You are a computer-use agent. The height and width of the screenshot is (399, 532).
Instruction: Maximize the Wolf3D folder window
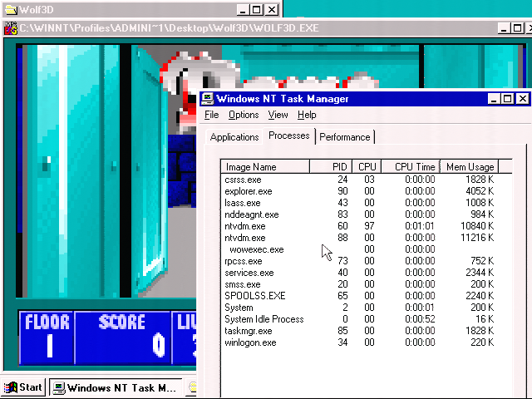[257, 10]
